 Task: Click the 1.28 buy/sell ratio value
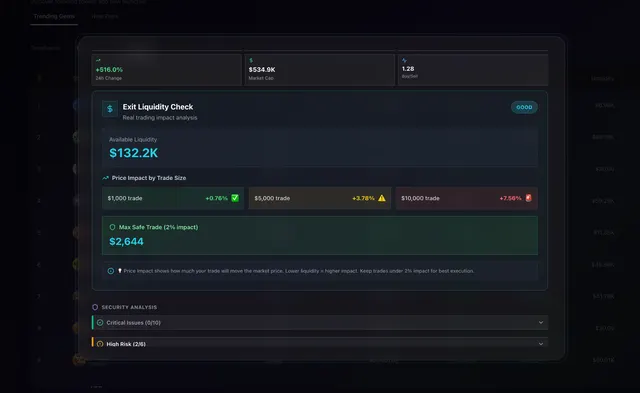click(408, 69)
